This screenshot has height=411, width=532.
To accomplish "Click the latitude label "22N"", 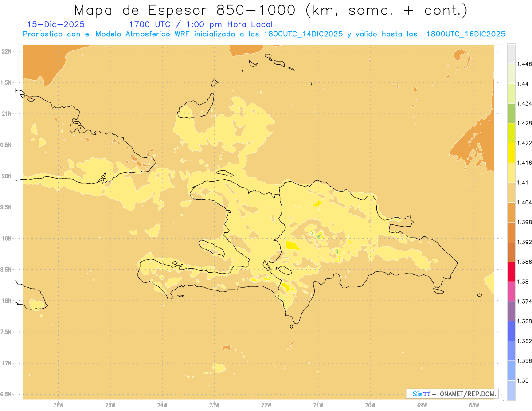I will pyautogui.click(x=7, y=51).
